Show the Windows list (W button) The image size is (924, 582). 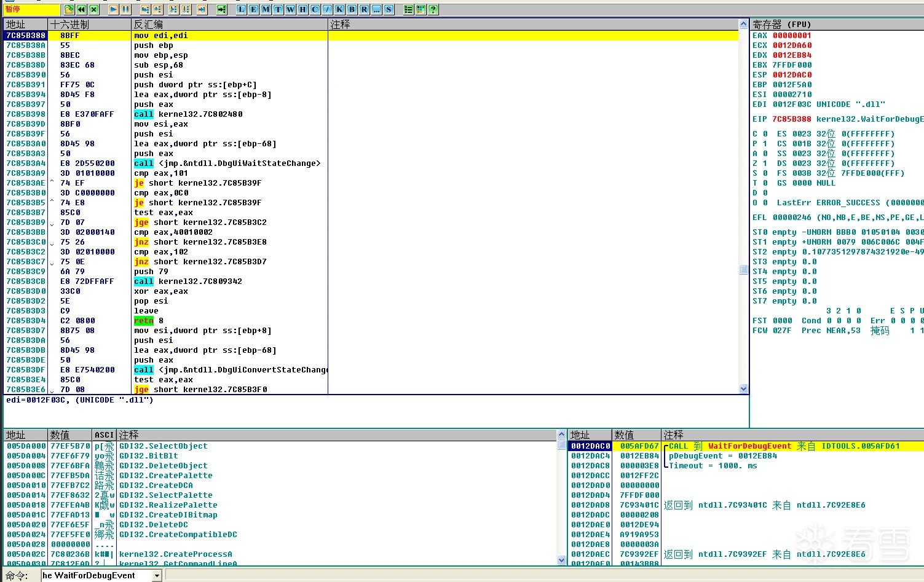click(x=291, y=9)
